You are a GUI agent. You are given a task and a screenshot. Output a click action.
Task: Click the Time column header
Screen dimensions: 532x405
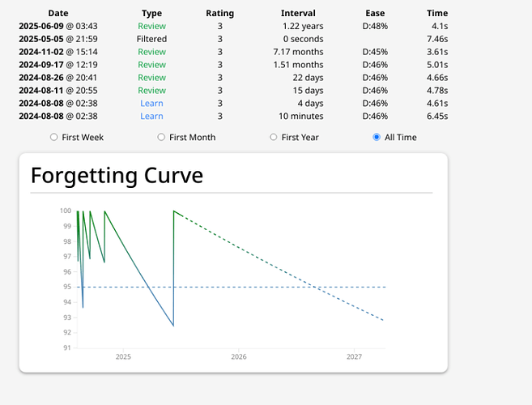pos(437,13)
